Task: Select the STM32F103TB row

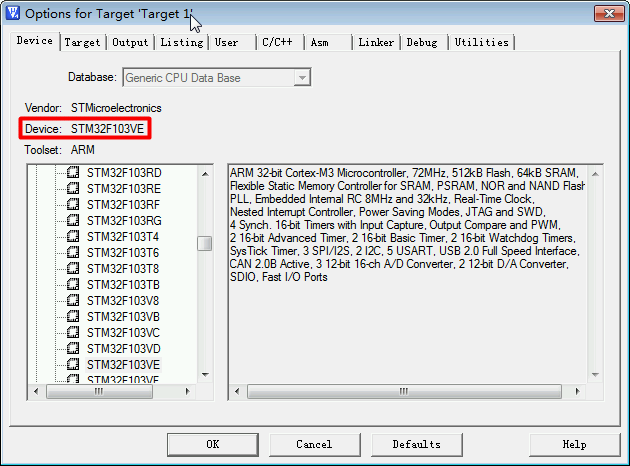Action: tap(123, 285)
